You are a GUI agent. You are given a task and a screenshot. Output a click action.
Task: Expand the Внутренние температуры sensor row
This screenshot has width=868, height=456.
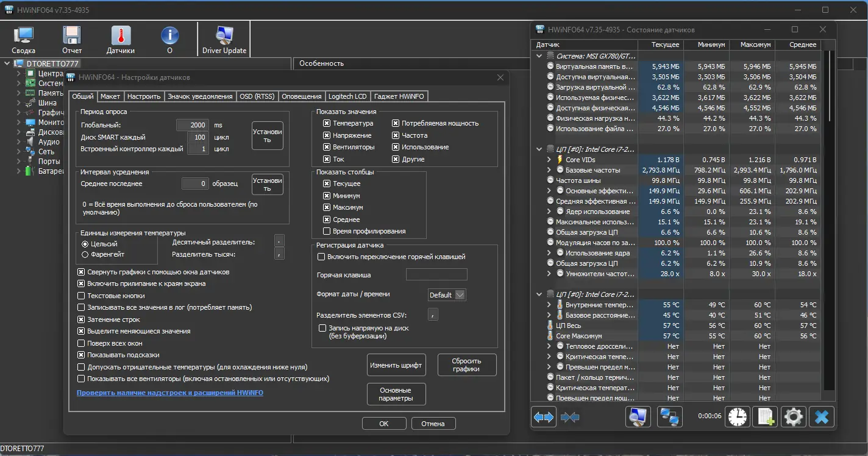pyautogui.click(x=549, y=305)
